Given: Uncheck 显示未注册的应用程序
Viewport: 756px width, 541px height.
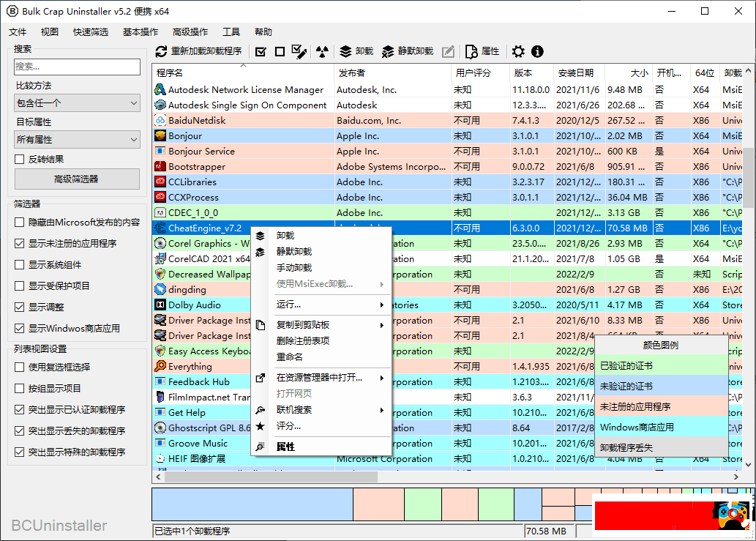Looking at the screenshot, I should 19,244.
